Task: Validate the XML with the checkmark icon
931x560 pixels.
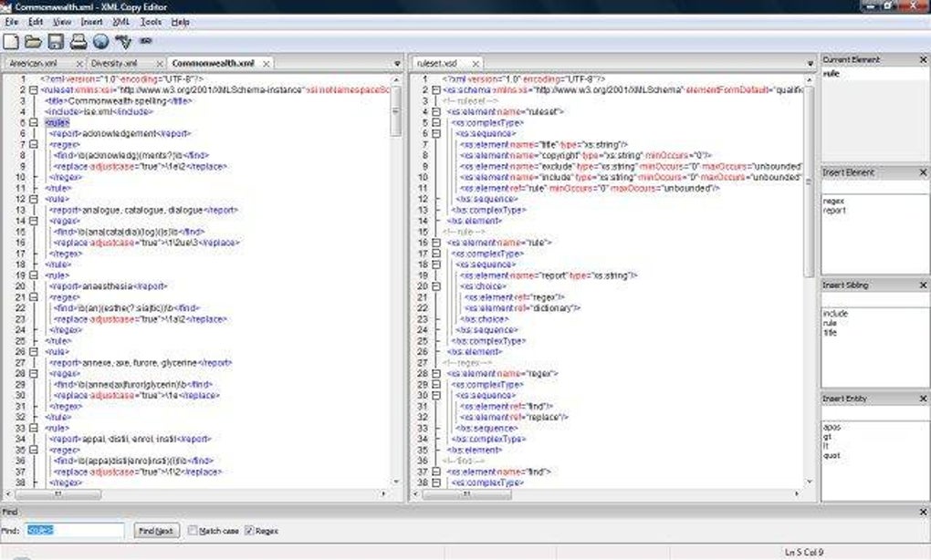Action: tap(124, 42)
